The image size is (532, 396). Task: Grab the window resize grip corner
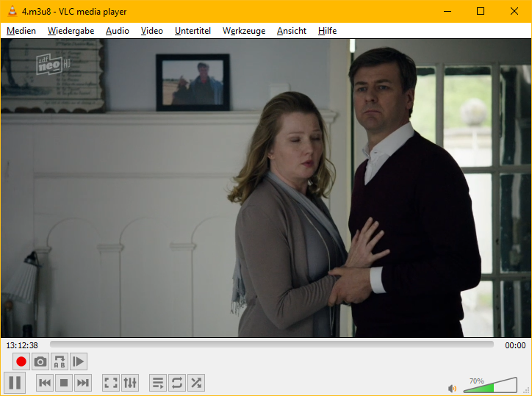pyautogui.click(x=527, y=391)
